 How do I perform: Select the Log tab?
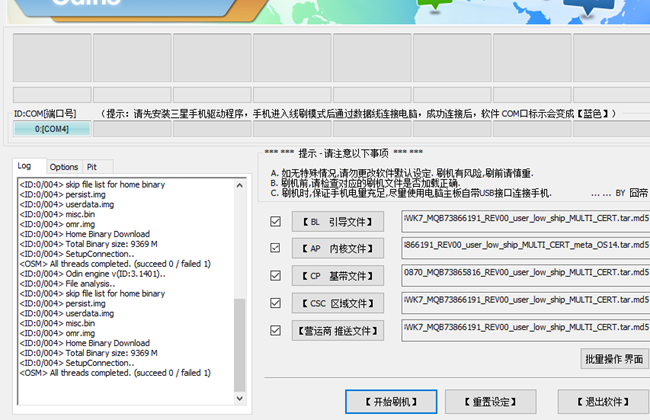click(x=25, y=166)
